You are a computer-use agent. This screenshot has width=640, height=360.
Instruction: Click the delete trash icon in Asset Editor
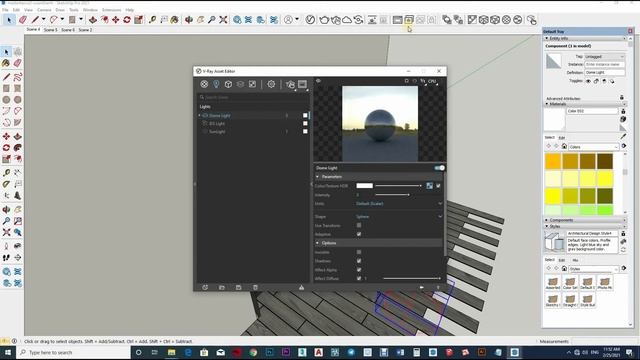coord(255,287)
